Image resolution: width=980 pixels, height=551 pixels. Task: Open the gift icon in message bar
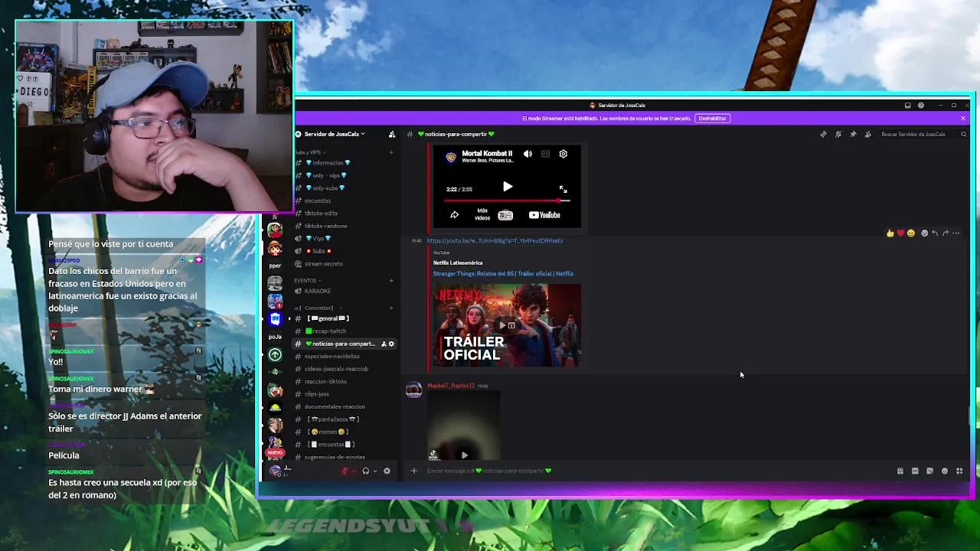pos(900,471)
